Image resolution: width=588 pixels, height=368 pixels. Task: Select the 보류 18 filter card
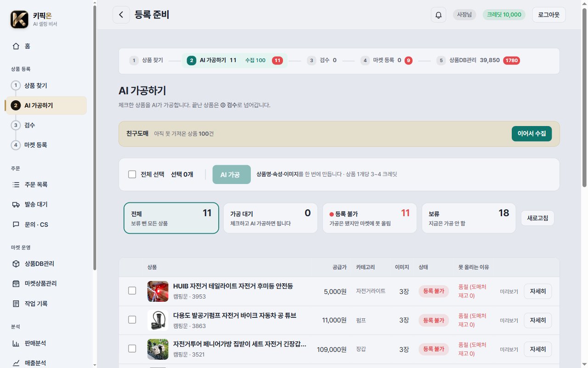pyautogui.click(x=469, y=218)
